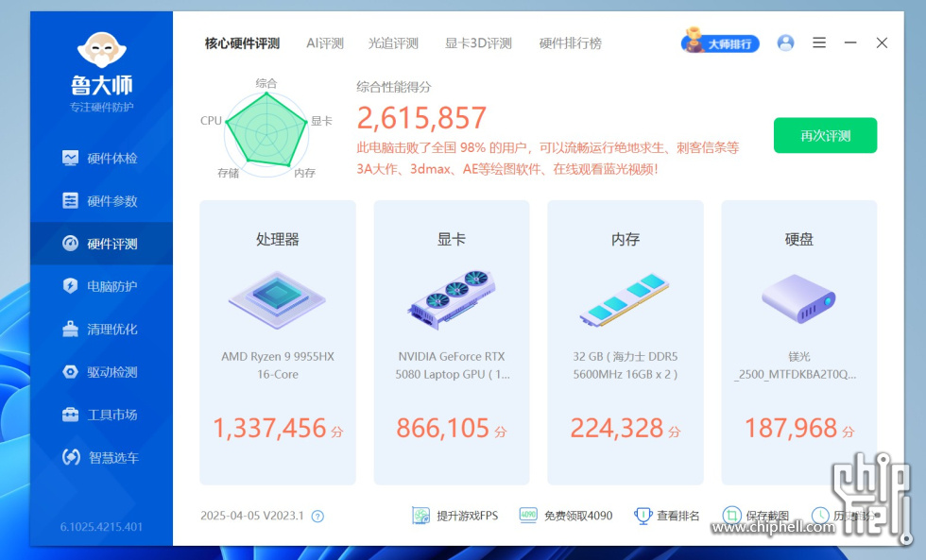This screenshot has width=926, height=560.
Task: Click the 显卡 card title
Action: [x=452, y=239]
